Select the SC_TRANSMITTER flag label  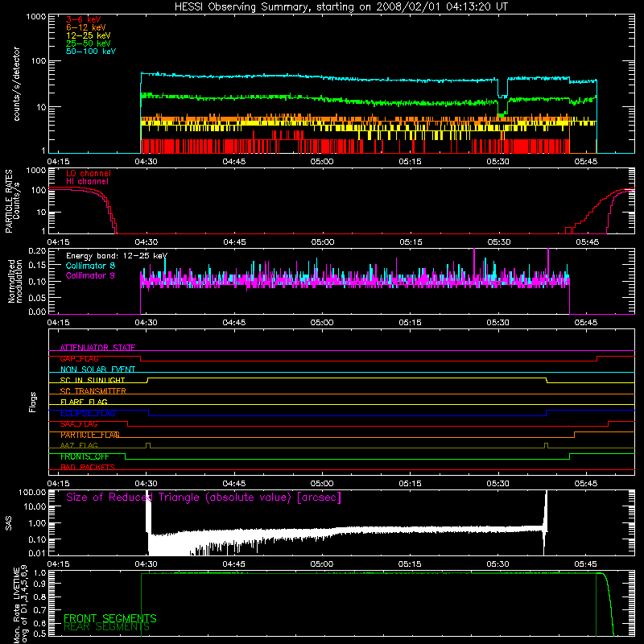pyautogui.click(x=93, y=391)
